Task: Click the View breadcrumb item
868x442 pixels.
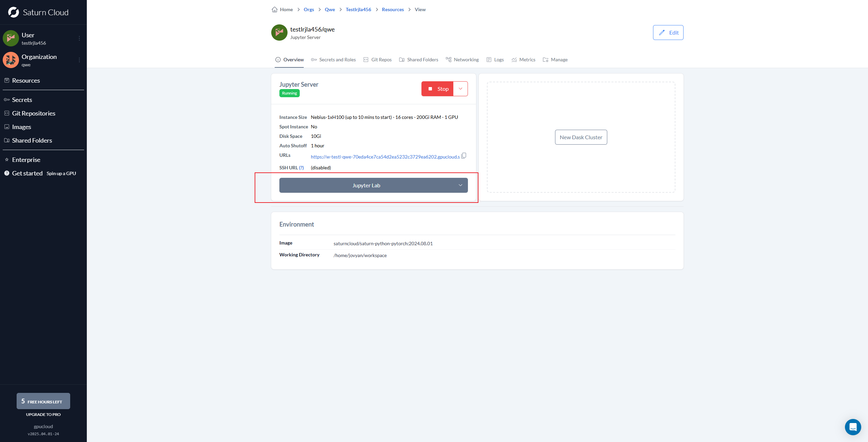Action: pyautogui.click(x=420, y=9)
